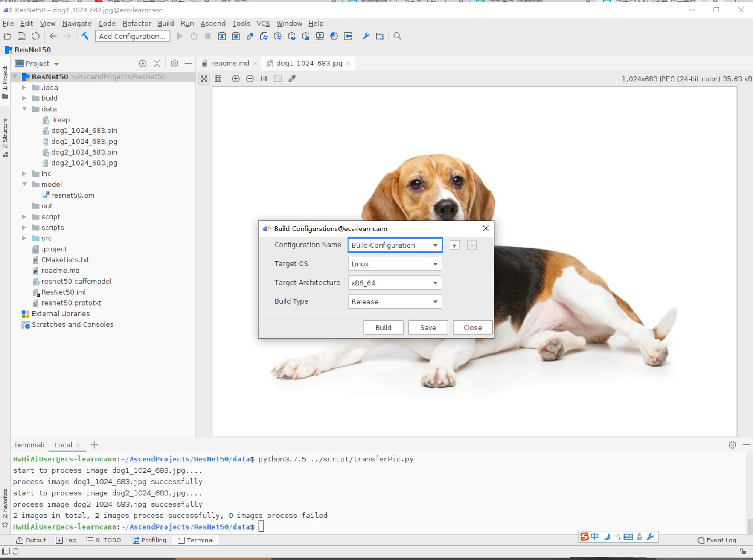
Task: Expand the src folder in tree
Action: coord(24,238)
